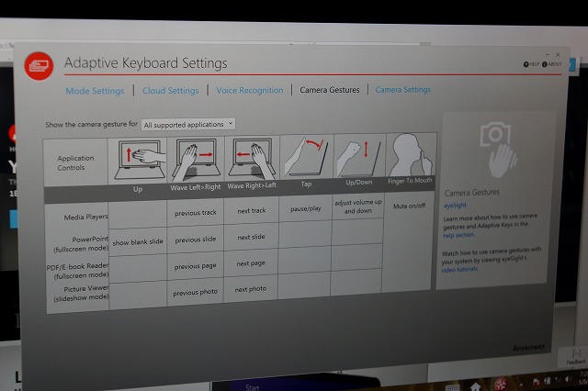The height and width of the screenshot is (391, 588).
Task: Show hidden tray icons arrow
Action: (x=522, y=385)
